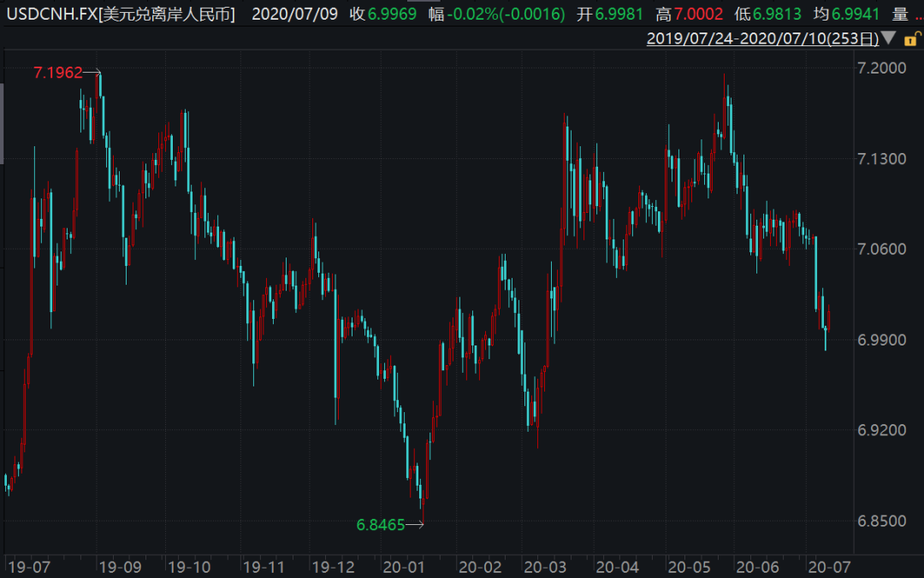Click the 6.8465 trough marker label
The image size is (924, 578).
point(381,524)
